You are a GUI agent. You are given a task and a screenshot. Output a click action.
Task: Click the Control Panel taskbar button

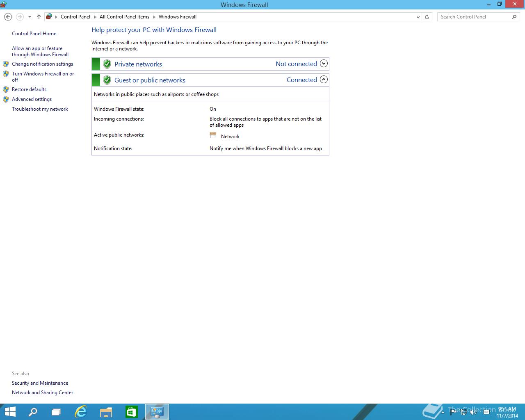(x=157, y=412)
